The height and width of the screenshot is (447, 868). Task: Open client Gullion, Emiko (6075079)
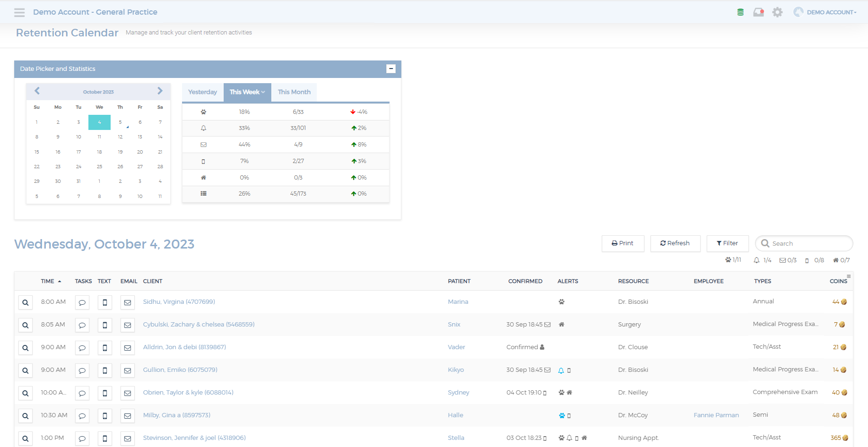[180, 370]
